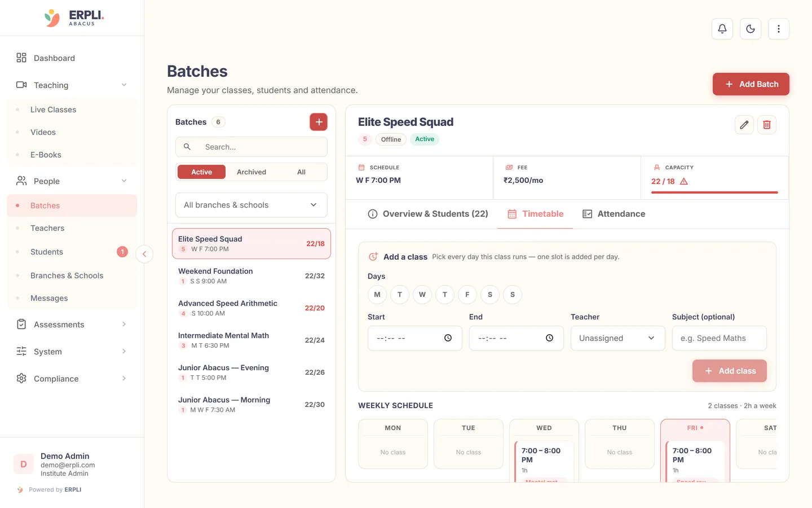Screen dimensions: 812x508
Task: Collapse the Teaching section chevron
Action: click(x=124, y=85)
